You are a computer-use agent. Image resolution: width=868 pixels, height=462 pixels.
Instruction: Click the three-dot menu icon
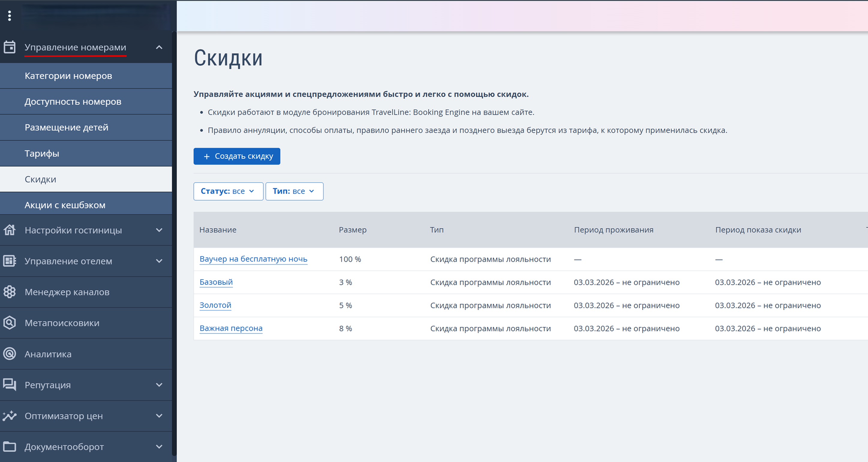pos(9,16)
